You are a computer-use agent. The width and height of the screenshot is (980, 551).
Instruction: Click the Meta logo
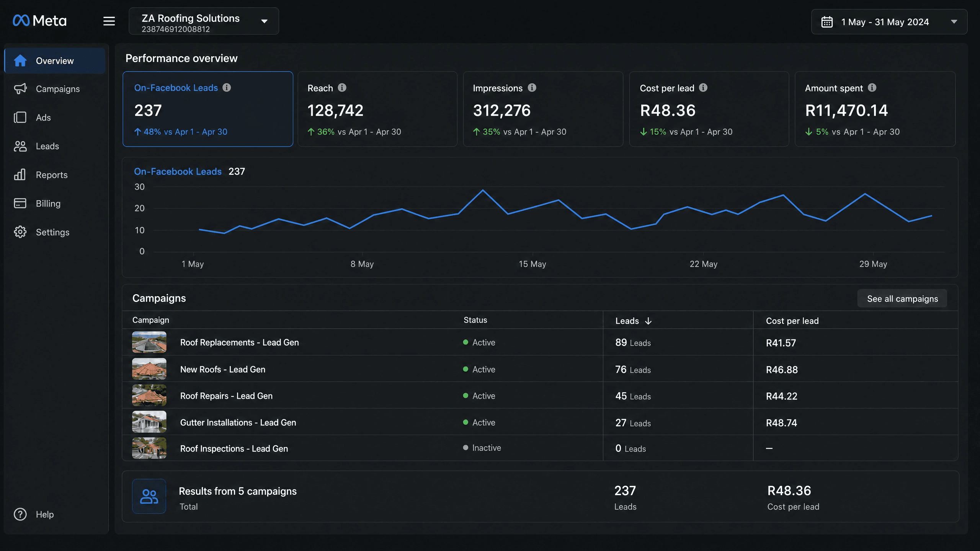[39, 21]
